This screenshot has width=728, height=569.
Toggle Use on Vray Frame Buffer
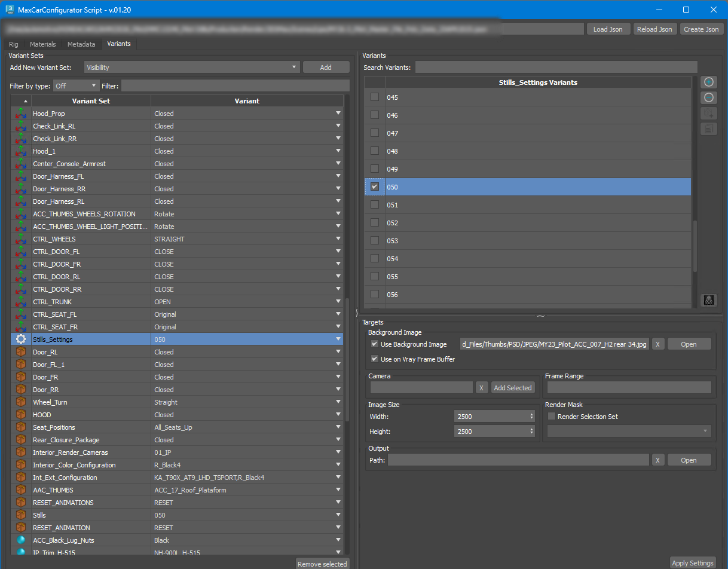tap(375, 359)
